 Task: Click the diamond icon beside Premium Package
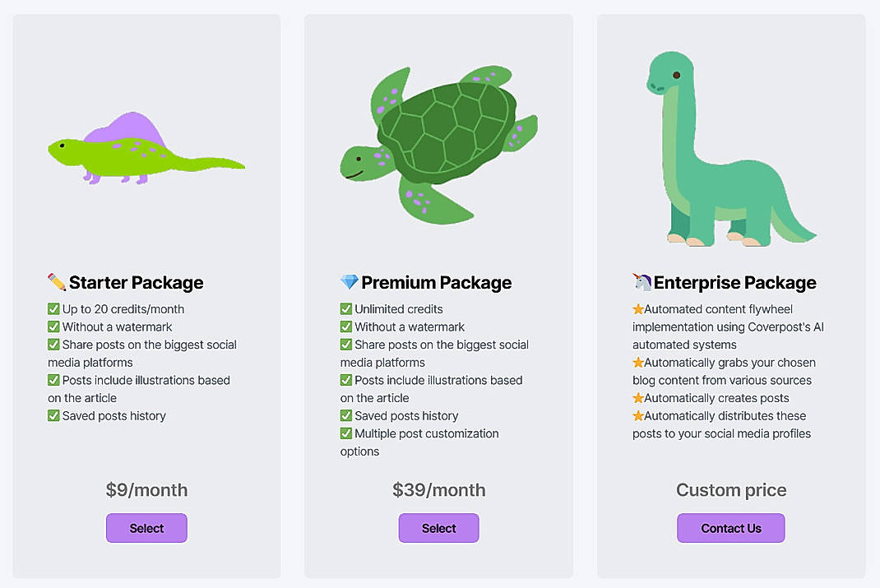point(349,282)
